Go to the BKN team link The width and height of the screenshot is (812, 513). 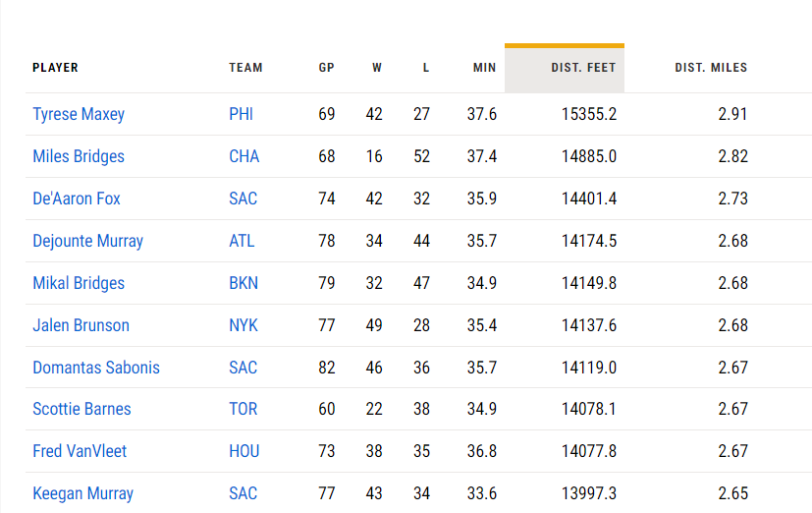[244, 283]
